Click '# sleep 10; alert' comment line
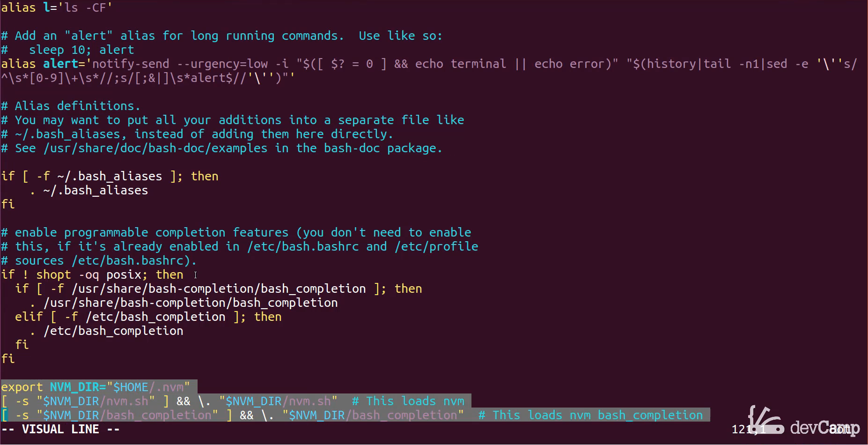 [x=67, y=50]
